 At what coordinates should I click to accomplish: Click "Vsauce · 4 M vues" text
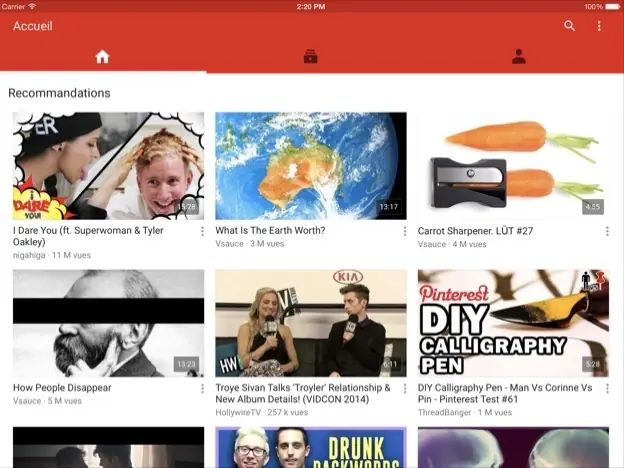pyautogui.click(x=452, y=244)
